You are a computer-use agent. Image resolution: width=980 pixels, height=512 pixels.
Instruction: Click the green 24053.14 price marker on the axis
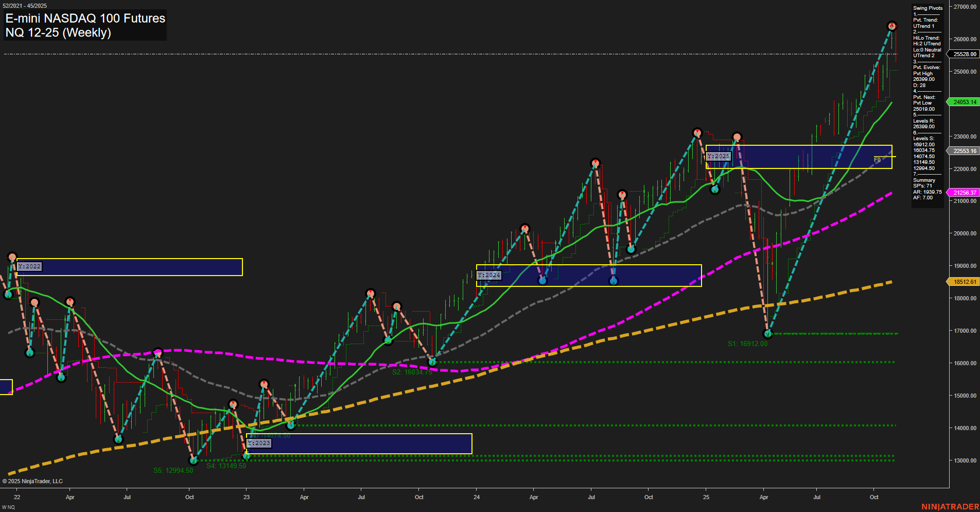(964, 103)
